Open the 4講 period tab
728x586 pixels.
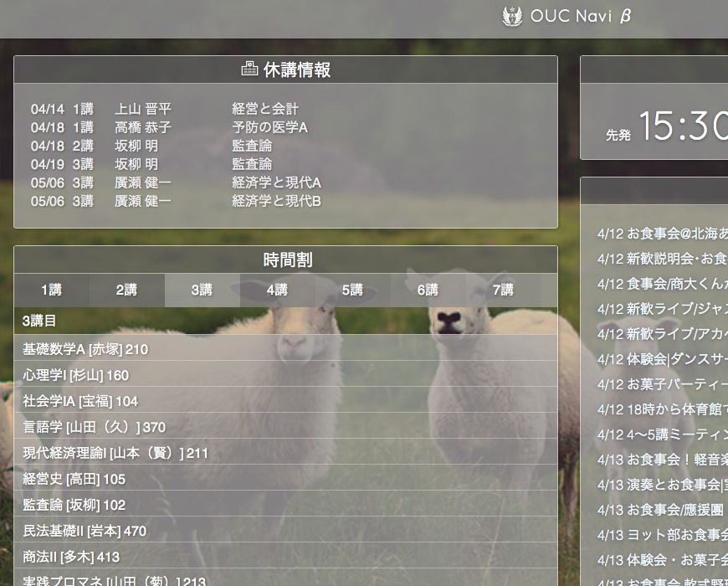click(x=277, y=290)
